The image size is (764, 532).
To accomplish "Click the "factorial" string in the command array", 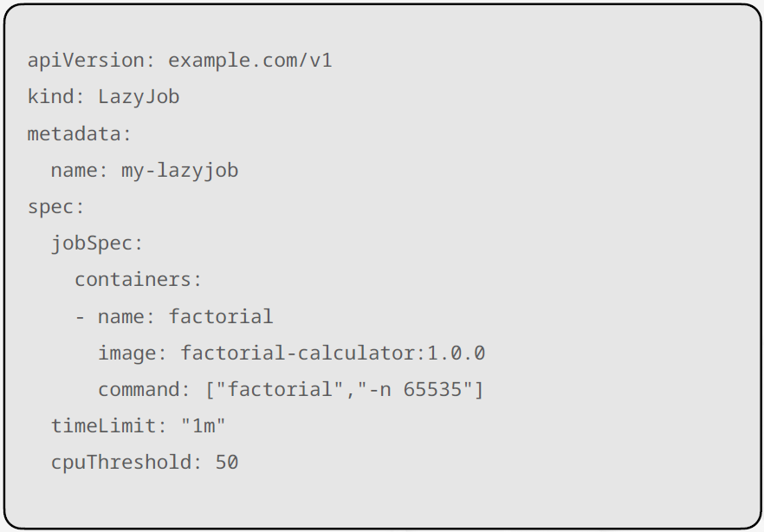I will click(280, 390).
